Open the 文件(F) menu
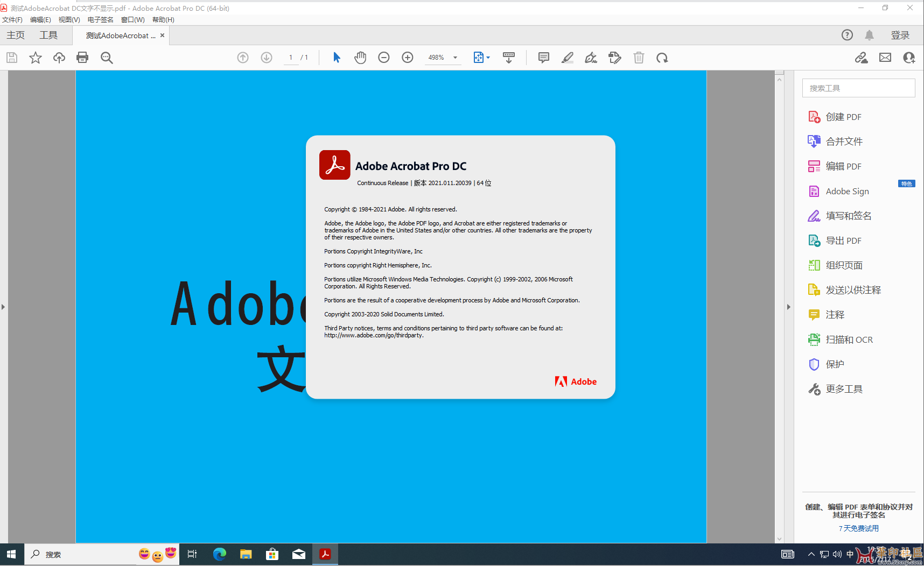The width and height of the screenshot is (924, 566). 12,20
